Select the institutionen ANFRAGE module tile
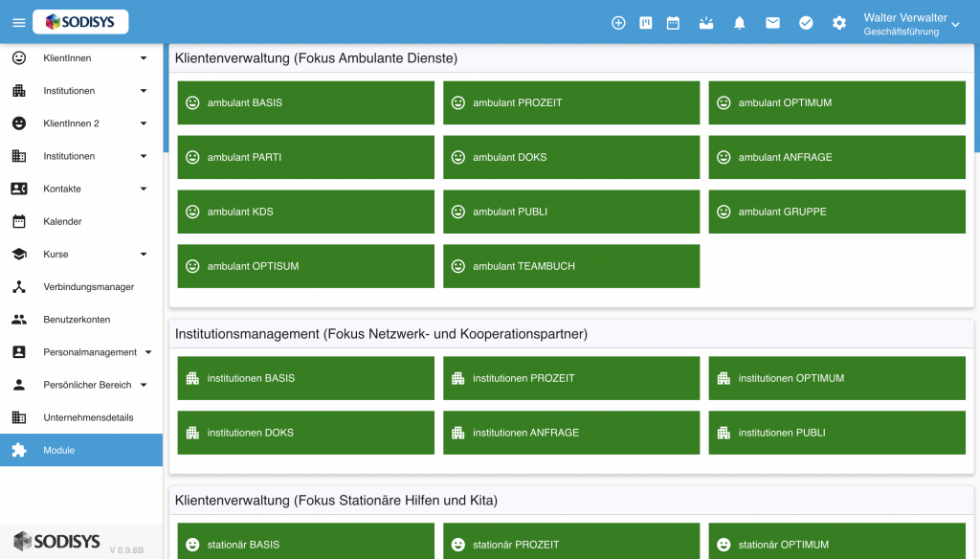 point(571,433)
